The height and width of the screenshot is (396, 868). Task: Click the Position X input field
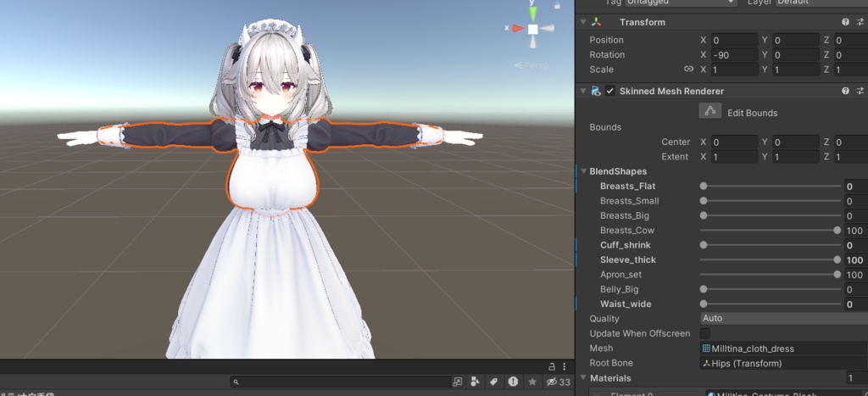point(735,40)
